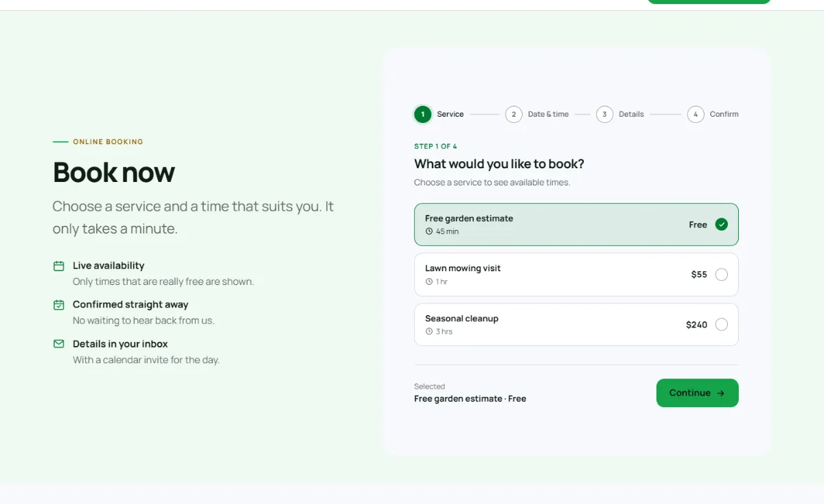Viewport: 824px width, 504px height.
Task: Select the Lawn mowing visit radio button
Action: point(721,275)
